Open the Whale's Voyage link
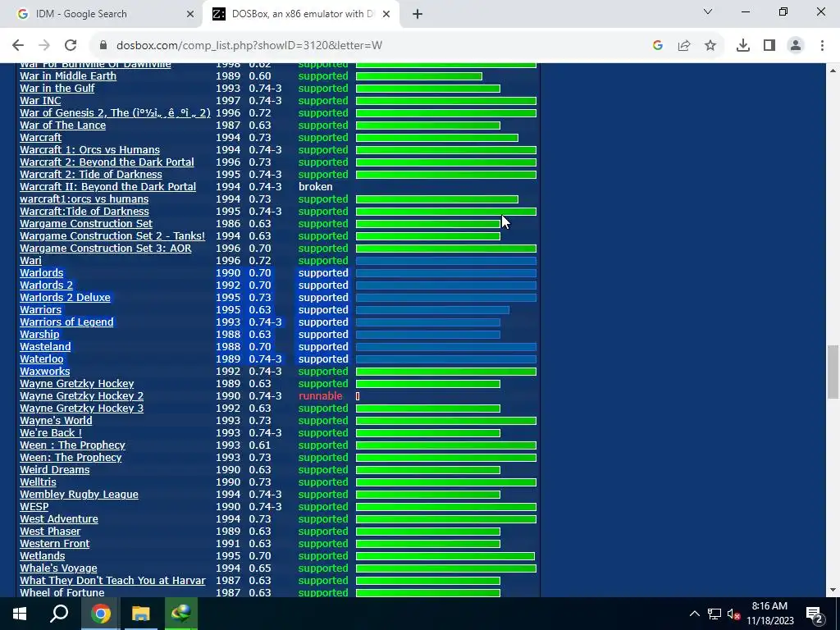Image resolution: width=840 pixels, height=630 pixels. [x=58, y=569]
